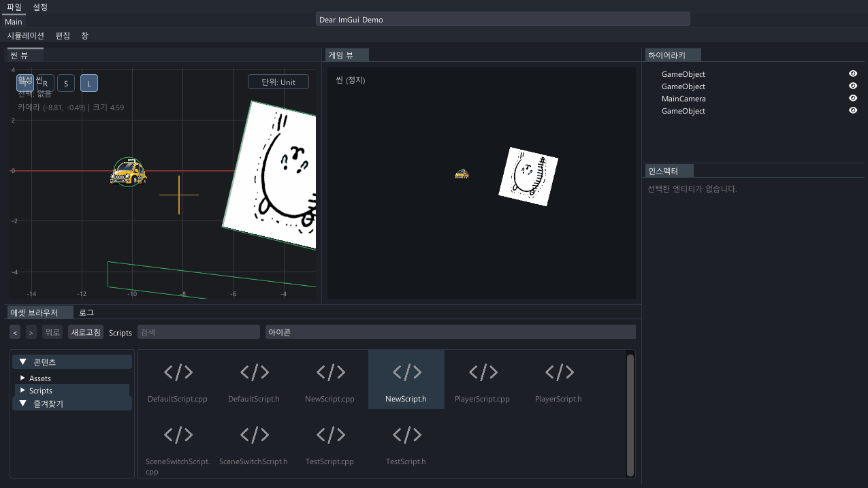
Task: Focus the 검색 search field
Action: click(199, 332)
